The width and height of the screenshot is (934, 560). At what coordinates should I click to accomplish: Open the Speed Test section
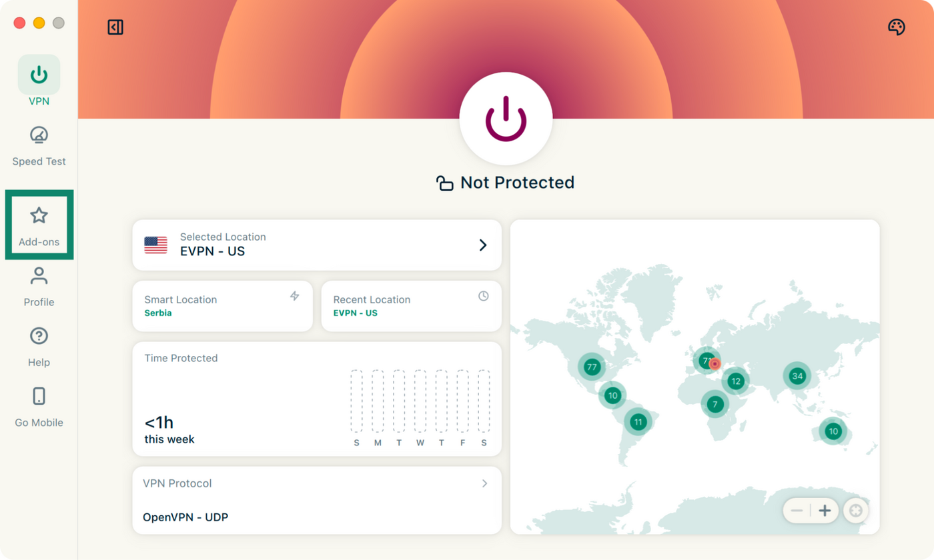pos(39,145)
